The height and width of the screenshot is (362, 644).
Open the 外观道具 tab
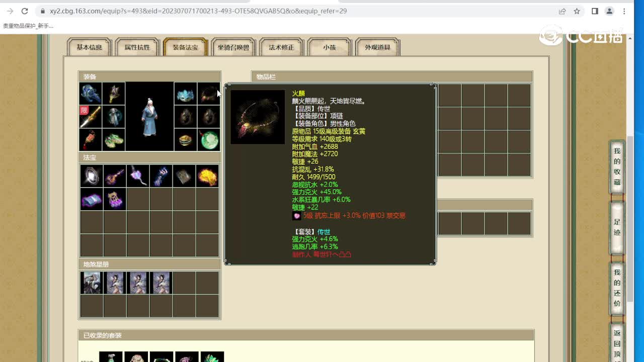coord(377,47)
